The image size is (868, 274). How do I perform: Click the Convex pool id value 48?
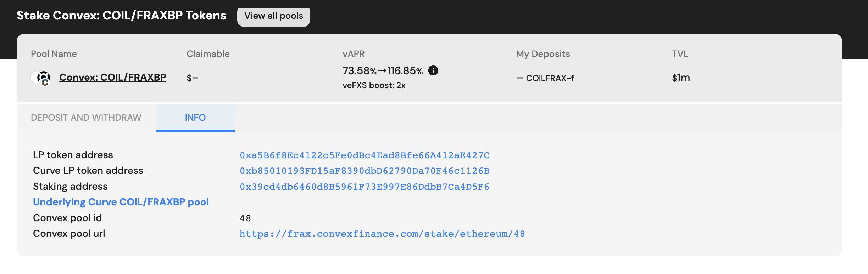click(245, 218)
